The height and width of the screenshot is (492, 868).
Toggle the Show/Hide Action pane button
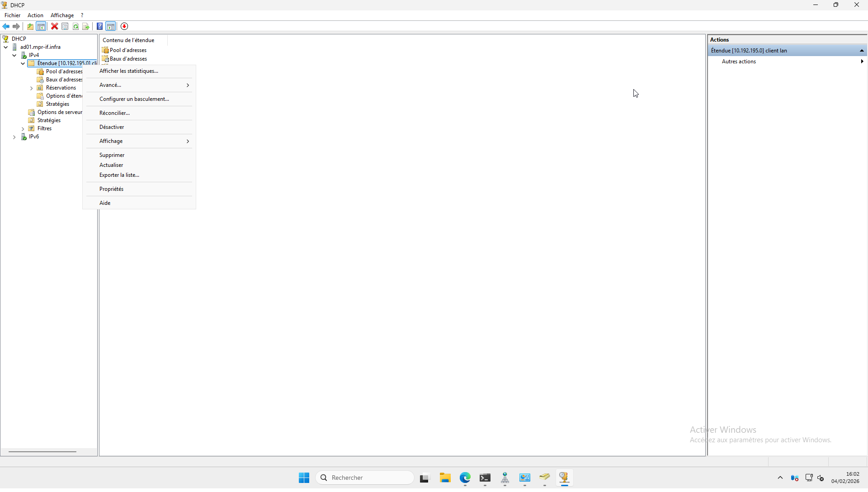pyautogui.click(x=111, y=26)
